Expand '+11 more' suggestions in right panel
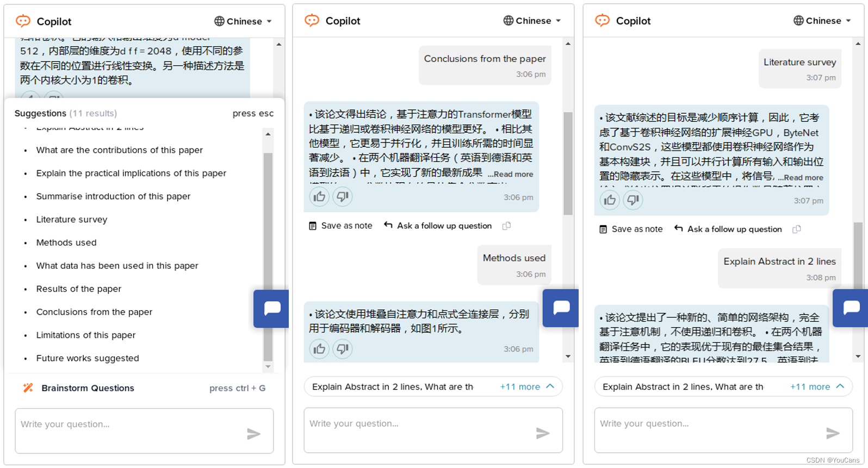868x468 pixels. (817, 387)
